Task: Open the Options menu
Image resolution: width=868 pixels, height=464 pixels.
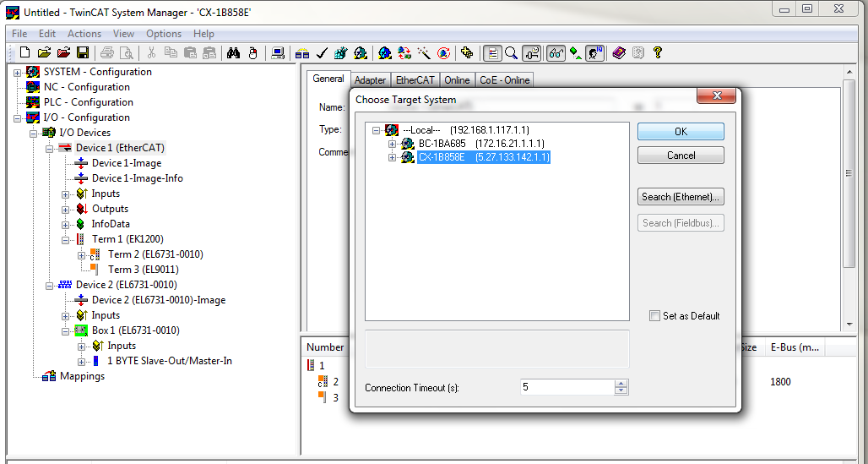Action: pos(164,34)
